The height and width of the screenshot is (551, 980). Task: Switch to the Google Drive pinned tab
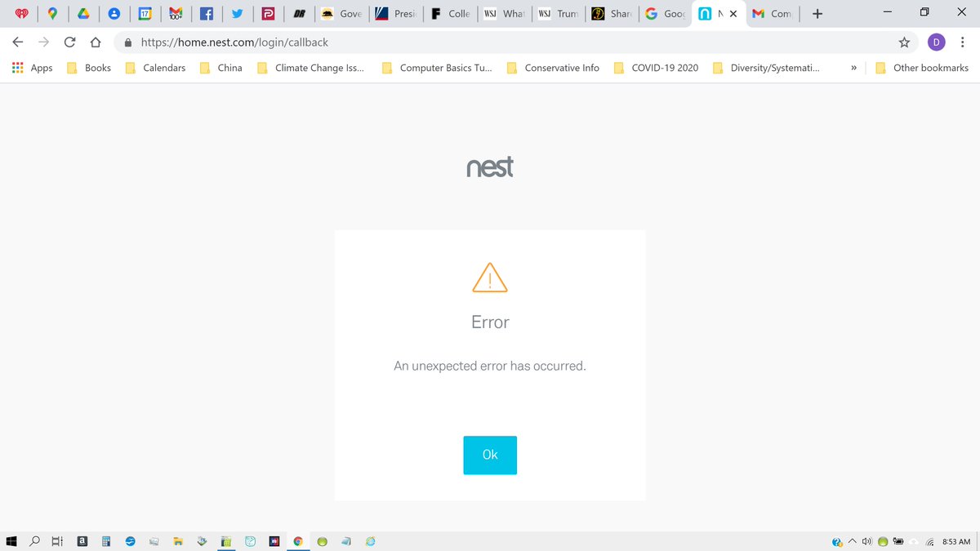coord(83,14)
